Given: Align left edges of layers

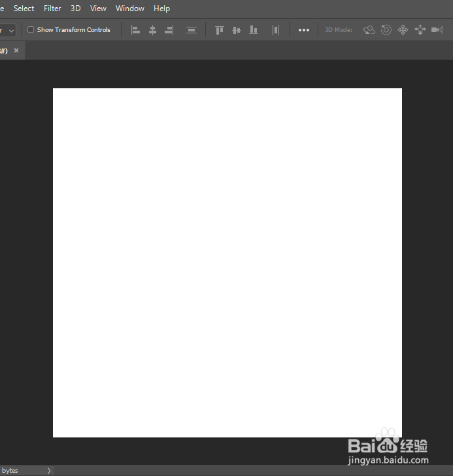Looking at the screenshot, I should (x=135, y=30).
